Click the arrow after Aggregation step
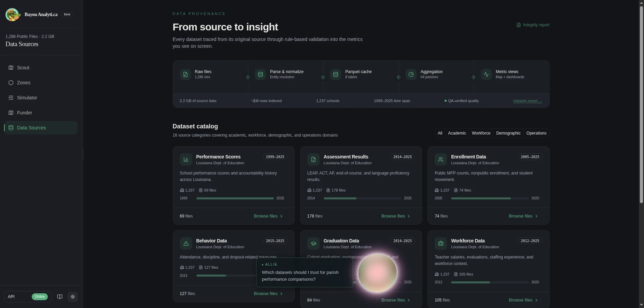This screenshot has width=644, height=308. click(x=473, y=77)
